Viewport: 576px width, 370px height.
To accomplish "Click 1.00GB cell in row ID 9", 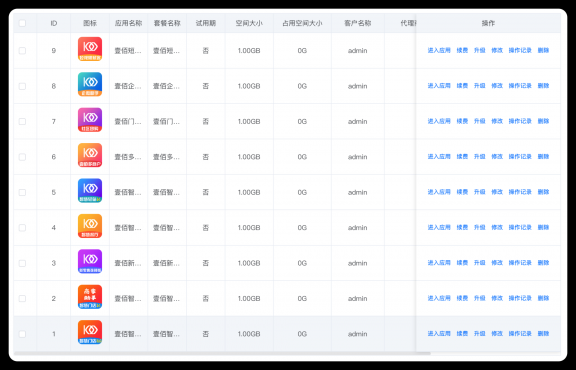I will point(249,51).
